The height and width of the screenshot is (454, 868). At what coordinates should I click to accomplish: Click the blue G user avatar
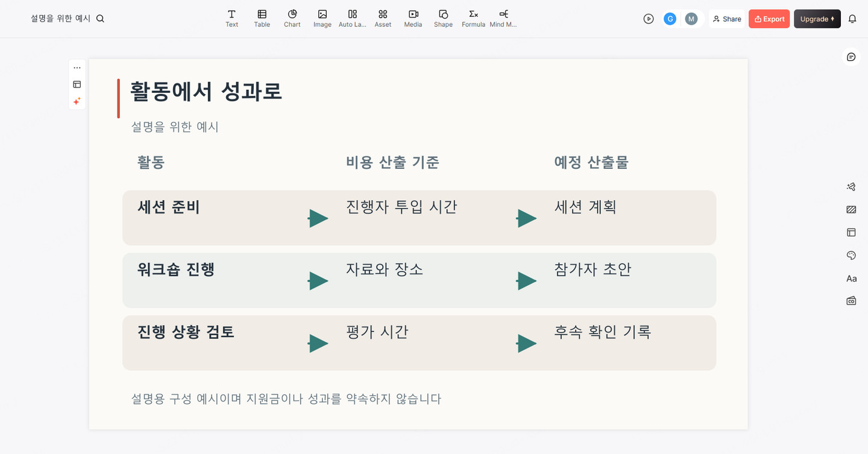[670, 19]
